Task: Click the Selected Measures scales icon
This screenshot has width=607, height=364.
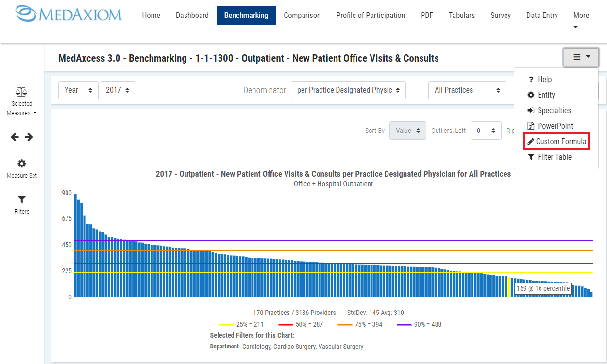Action: point(21,91)
